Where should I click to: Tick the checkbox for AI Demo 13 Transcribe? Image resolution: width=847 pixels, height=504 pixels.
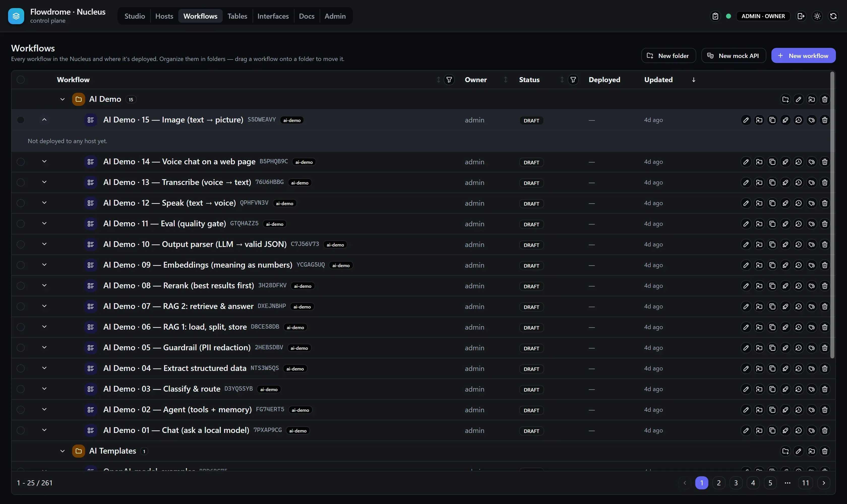coord(21,182)
